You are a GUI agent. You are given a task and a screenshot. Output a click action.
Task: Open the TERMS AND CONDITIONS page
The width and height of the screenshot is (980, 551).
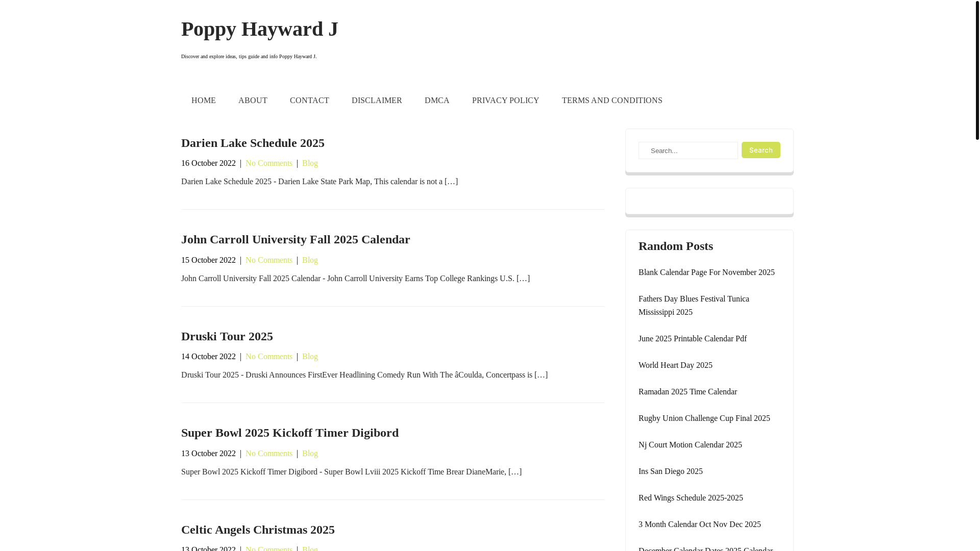612,101
